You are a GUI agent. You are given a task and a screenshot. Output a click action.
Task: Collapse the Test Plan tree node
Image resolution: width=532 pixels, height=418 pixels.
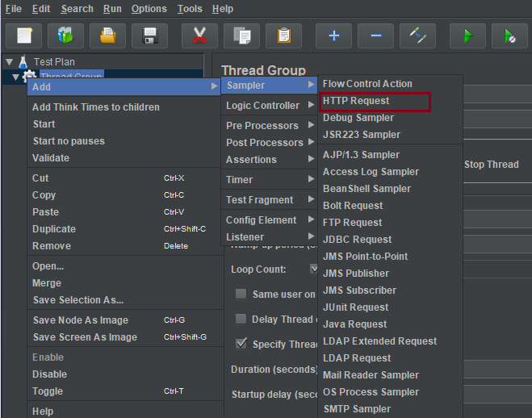(9, 61)
